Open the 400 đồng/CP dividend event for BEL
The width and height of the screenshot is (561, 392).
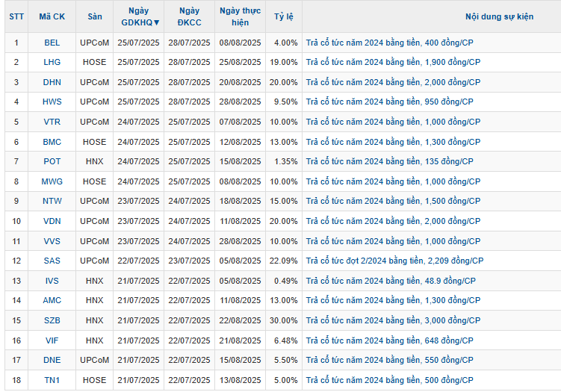[x=389, y=43]
